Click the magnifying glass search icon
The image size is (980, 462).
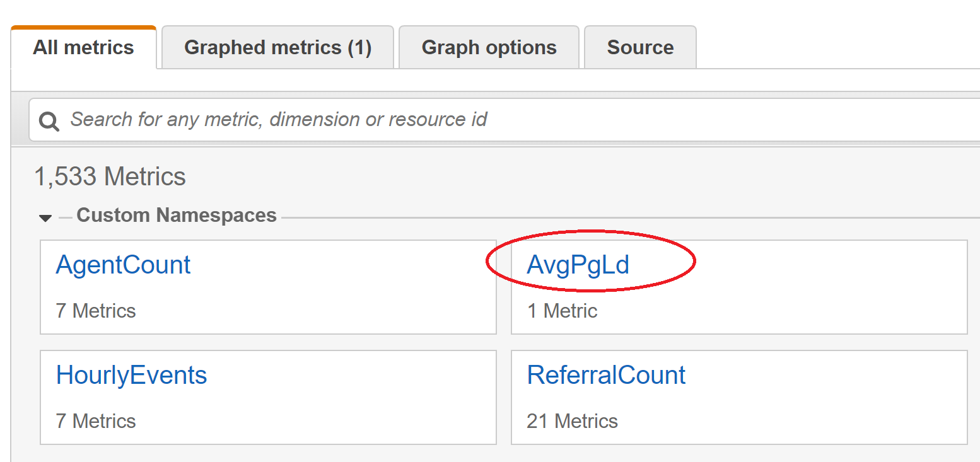(49, 121)
